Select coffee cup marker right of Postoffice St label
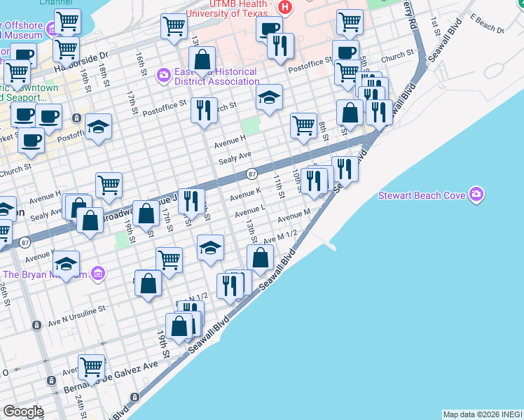The image size is (524, 420). tap(346, 52)
